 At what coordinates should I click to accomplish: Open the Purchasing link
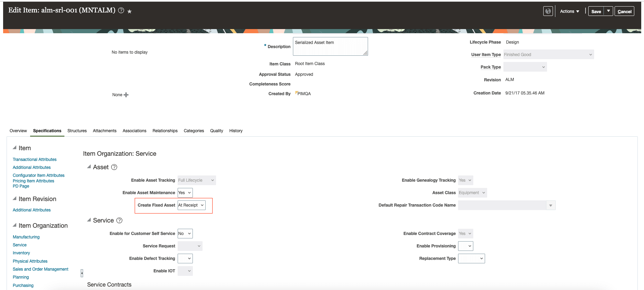[x=23, y=286]
